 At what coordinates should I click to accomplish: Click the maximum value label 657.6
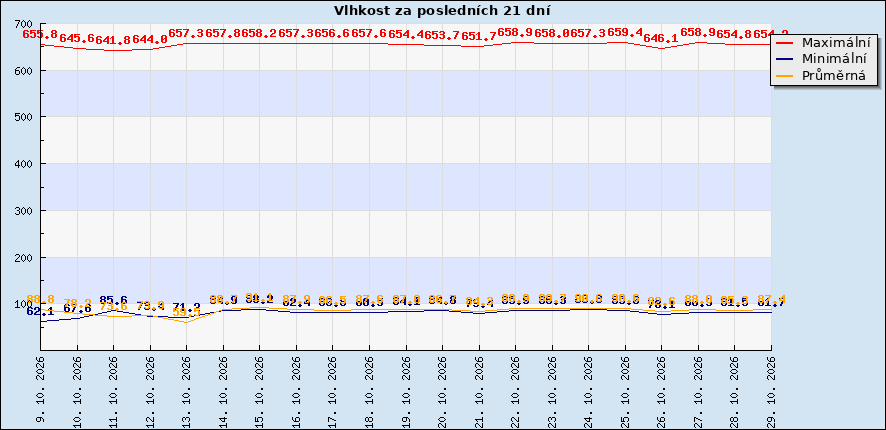370,33
